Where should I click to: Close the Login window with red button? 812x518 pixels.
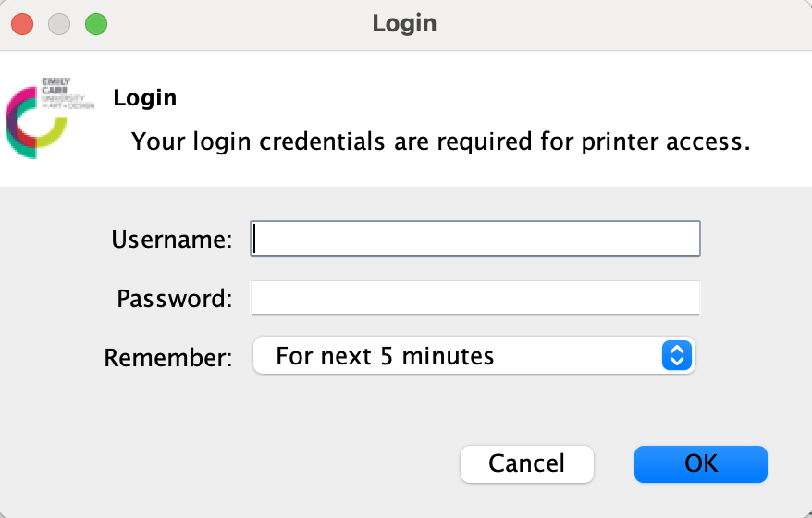(22, 24)
